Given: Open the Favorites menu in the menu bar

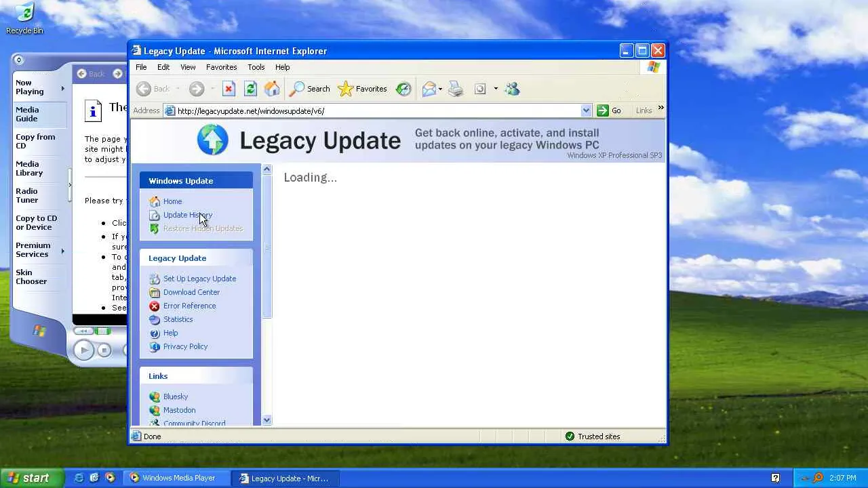Looking at the screenshot, I should click(x=221, y=67).
